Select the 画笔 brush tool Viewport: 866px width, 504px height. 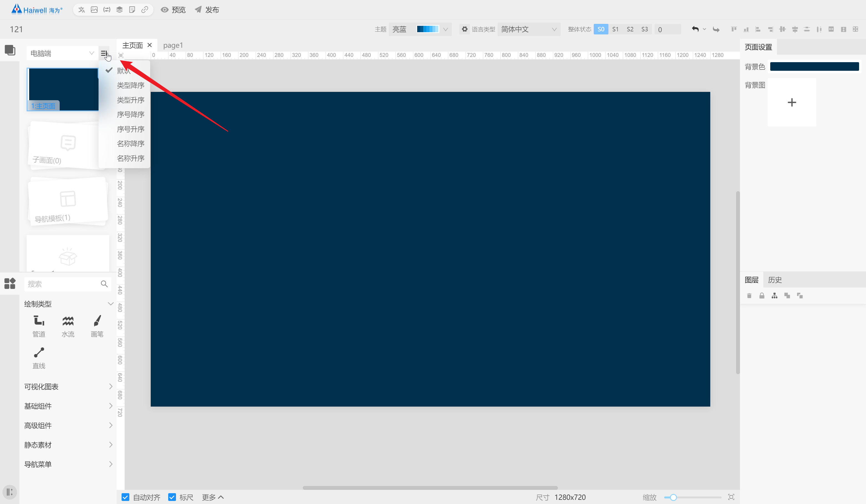click(97, 326)
